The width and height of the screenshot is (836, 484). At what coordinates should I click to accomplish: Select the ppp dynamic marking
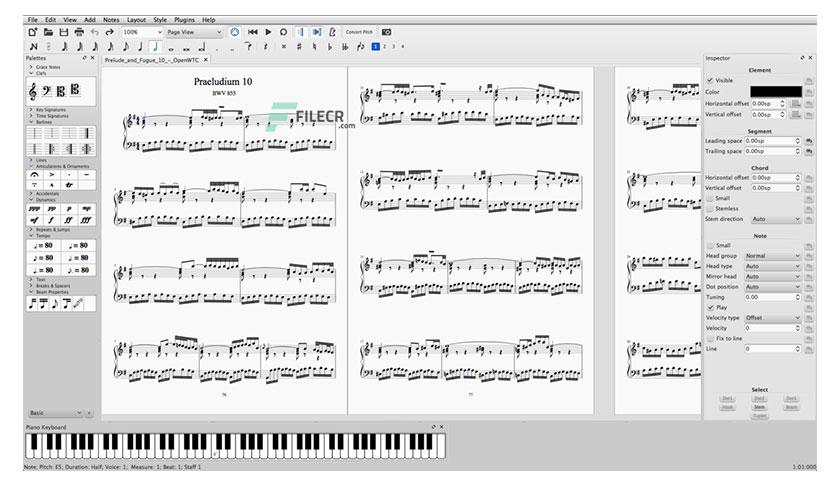click(x=35, y=209)
